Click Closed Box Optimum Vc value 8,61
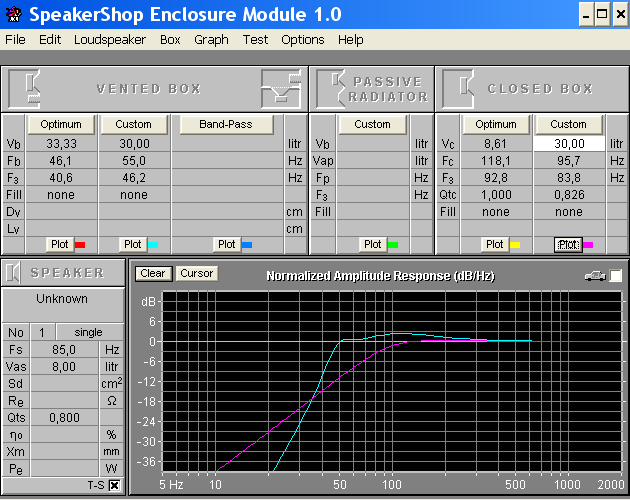 click(x=496, y=143)
